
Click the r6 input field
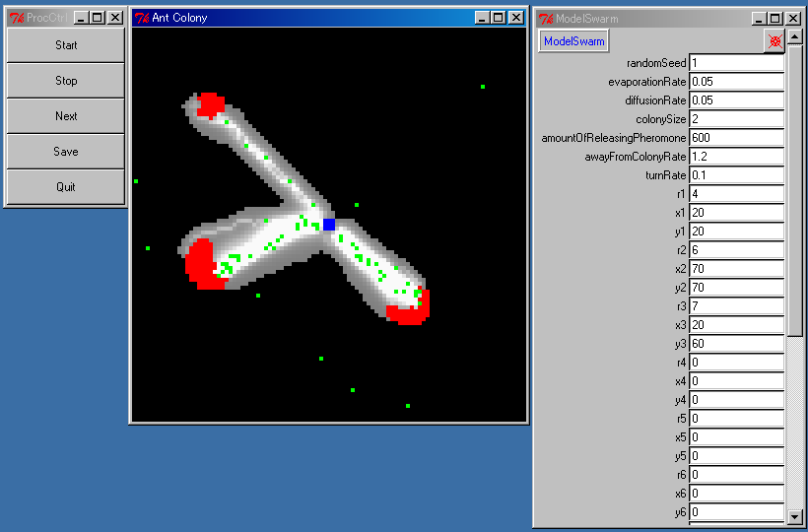coord(736,474)
